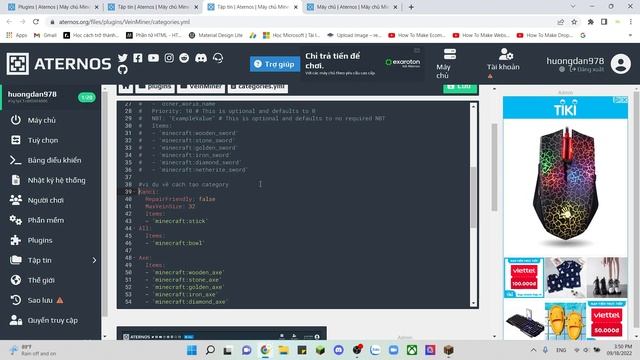Open Windows taskbar search
This screenshot has height=360, width=640.
(x=210, y=350)
